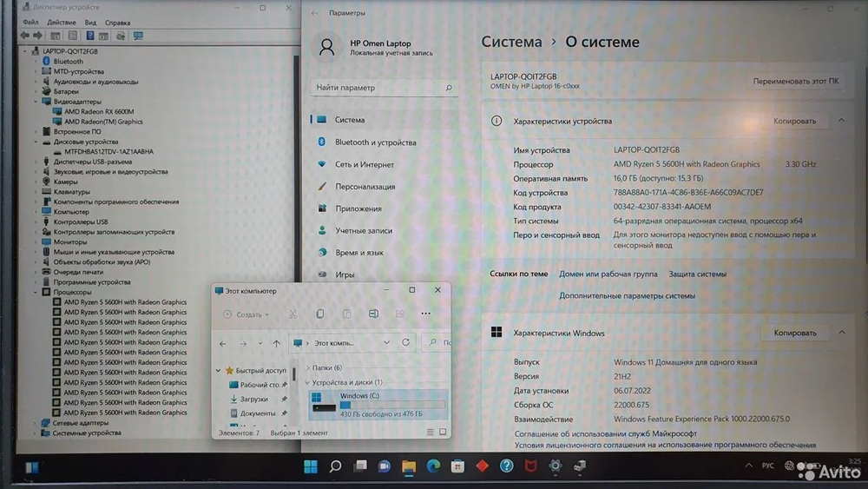Focus the Найти параметр search field
This screenshot has height=489, width=868.
(384, 88)
